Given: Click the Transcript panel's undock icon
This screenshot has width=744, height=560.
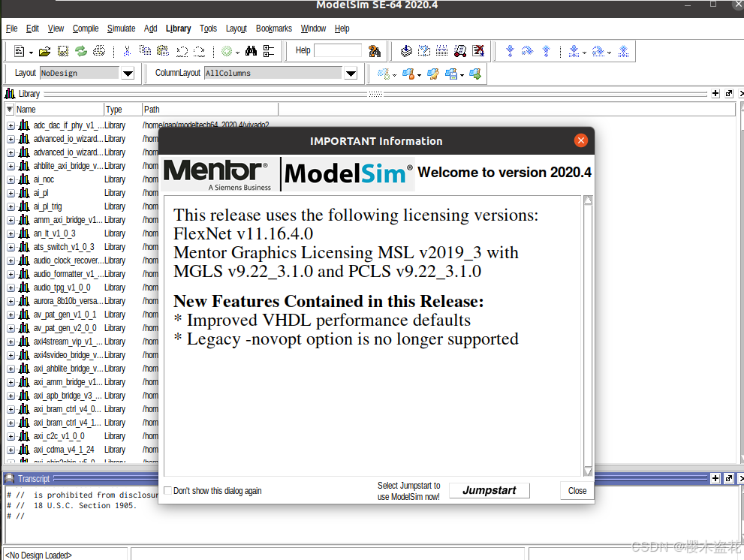Looking at the screenshot, I should (729, 478).
